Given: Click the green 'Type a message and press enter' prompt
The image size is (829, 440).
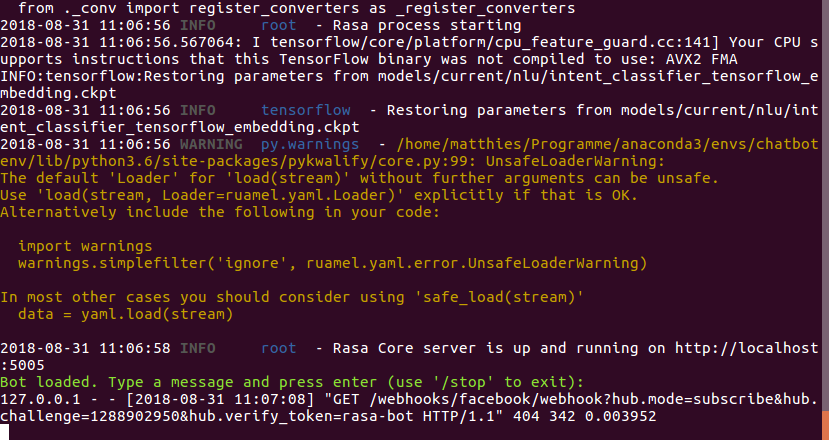Looking at the screenshot, I should tap(243, 382).
